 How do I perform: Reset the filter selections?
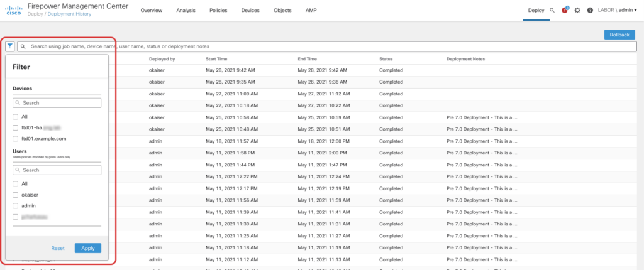[x=58, y=248]
